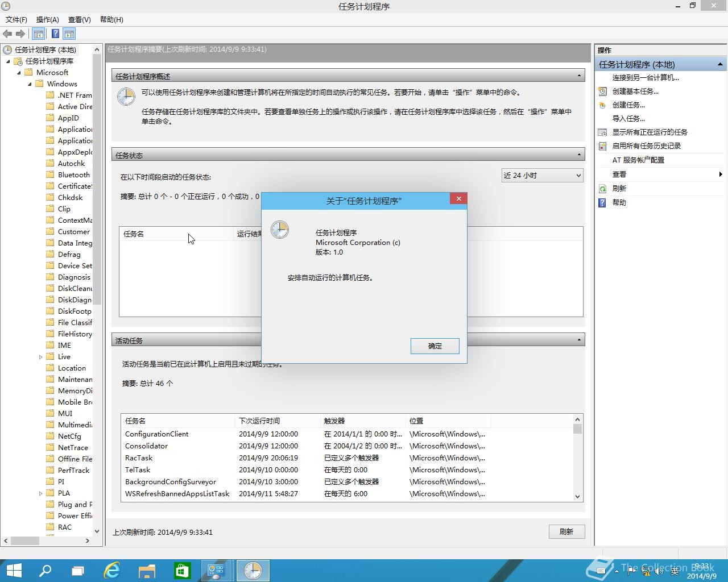Screen dimensions: 728x582
Task: Select the RacTask row in active tasks
Action: pyautogui.click(x=346, y=458)
